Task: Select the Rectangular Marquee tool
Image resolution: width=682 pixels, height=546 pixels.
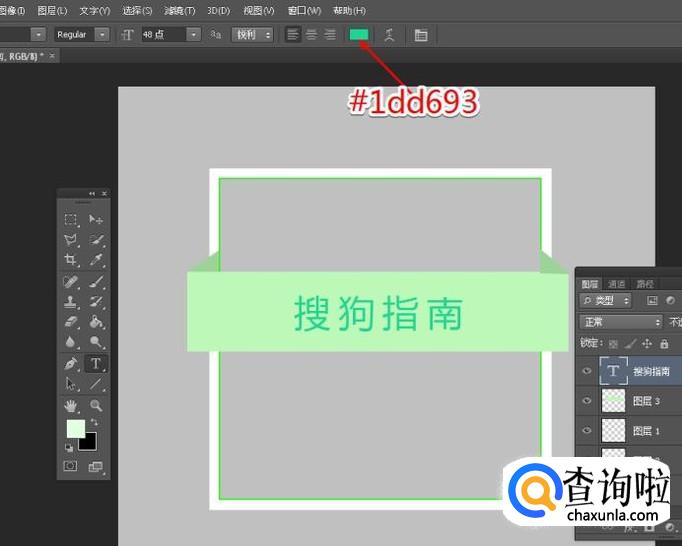Action: [70, 219]
